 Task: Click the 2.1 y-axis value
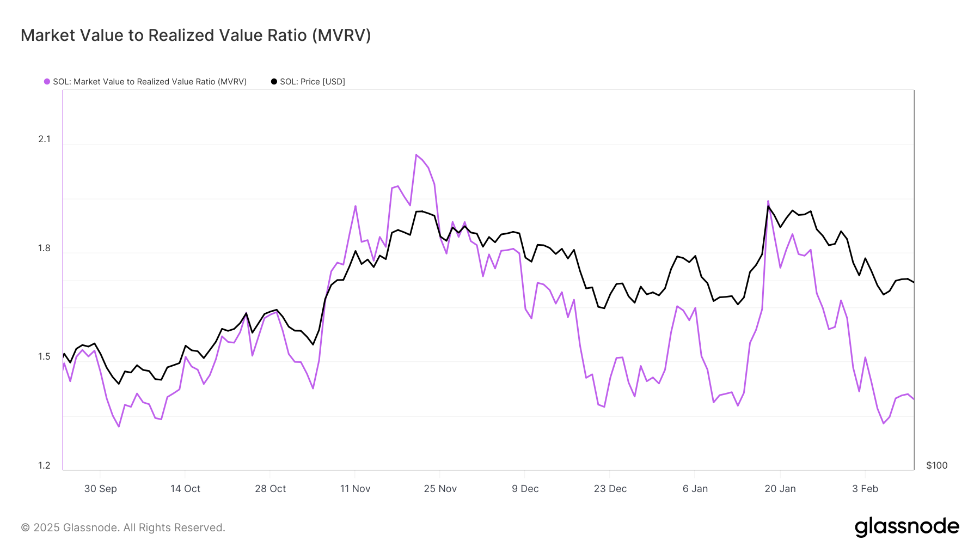[44, 139]
